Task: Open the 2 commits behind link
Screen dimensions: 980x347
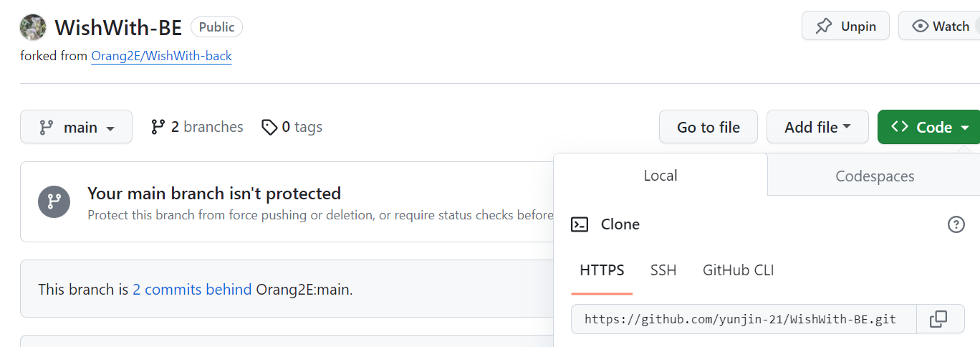Action: click(192, 290)
